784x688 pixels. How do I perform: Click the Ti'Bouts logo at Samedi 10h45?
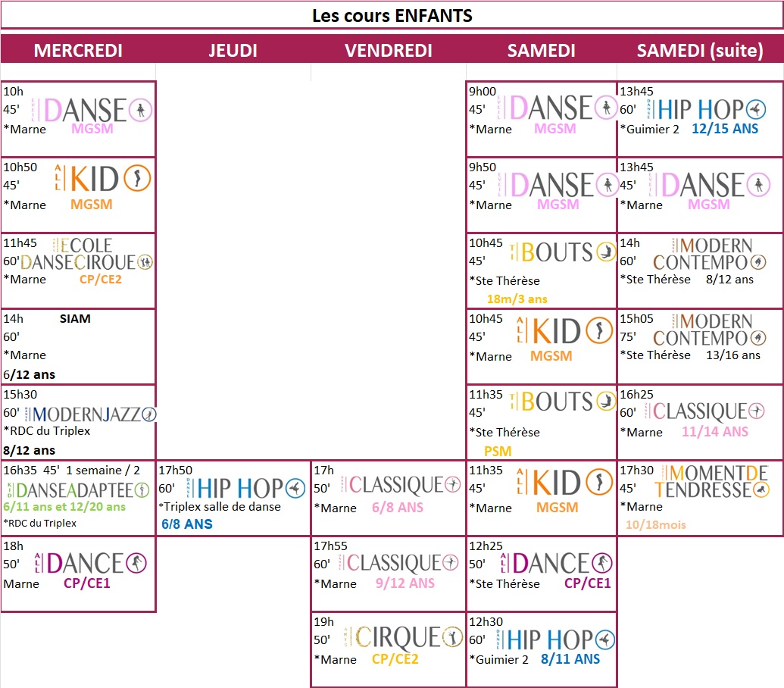(562, 252)
